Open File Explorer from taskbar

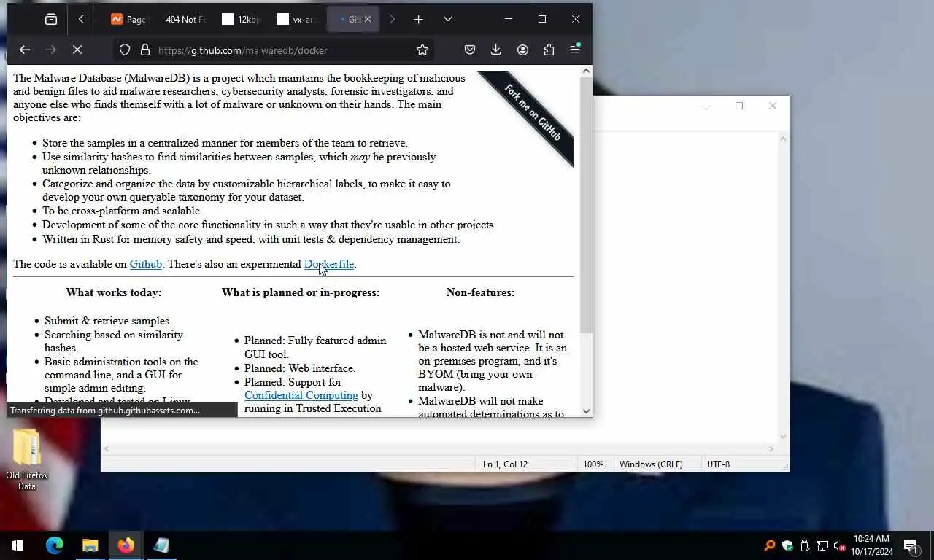pos(90,545)
